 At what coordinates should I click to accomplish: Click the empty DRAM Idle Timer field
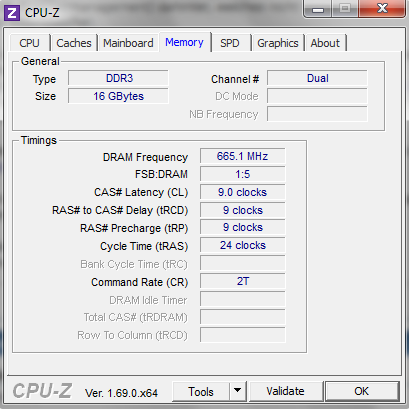pyautogui.click(x=243, y=299)
